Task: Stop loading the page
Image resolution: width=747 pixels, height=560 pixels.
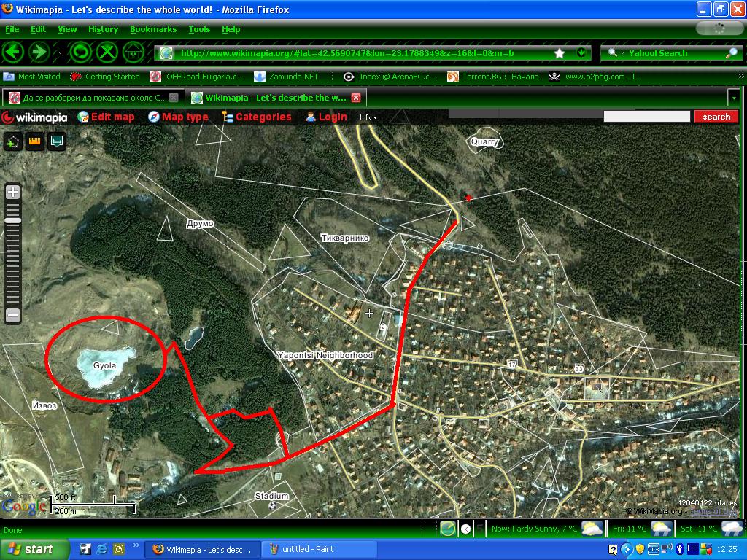Action: point(107,52)
